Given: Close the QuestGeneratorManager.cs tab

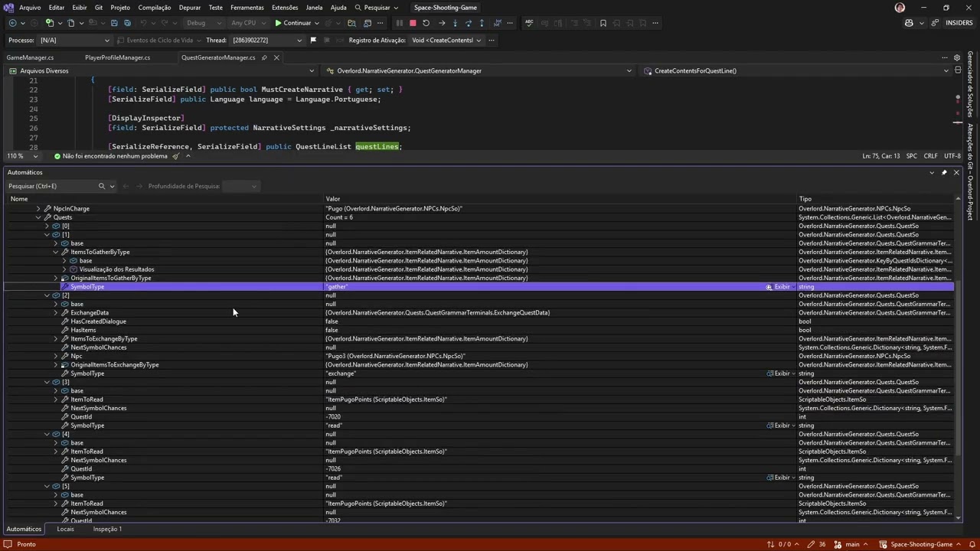Looking at the screenshot, I should (x=276, y=57).
